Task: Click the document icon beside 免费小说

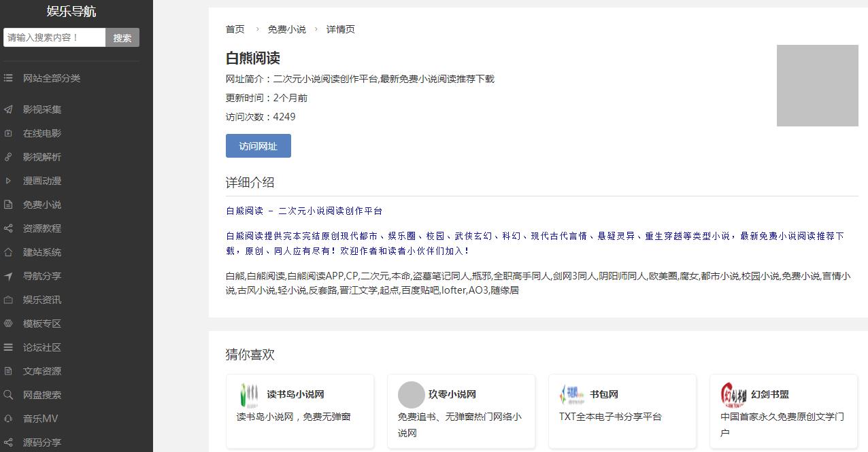Action: [x=8, y=205]
